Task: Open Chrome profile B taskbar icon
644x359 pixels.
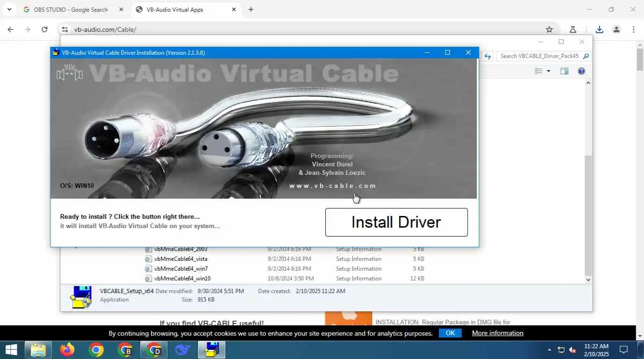Action: 125,350
